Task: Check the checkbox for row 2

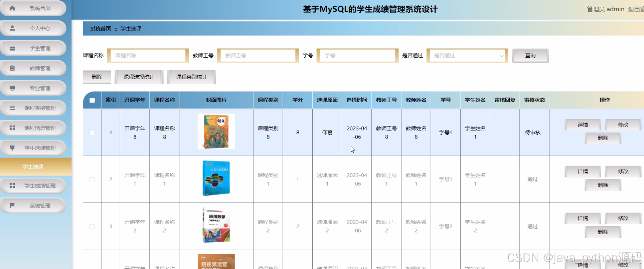Action: pyautogui.click(x=92, y=180)
